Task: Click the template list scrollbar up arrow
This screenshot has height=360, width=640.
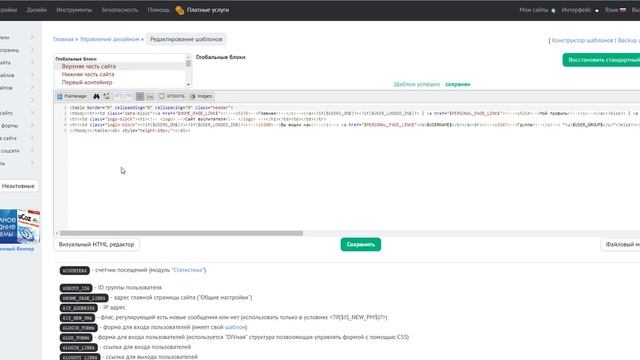Action: pos(188,57)
